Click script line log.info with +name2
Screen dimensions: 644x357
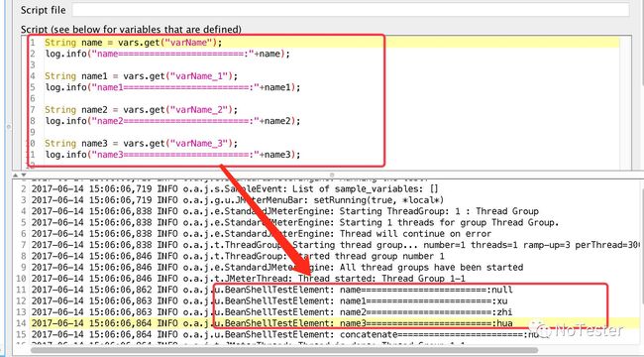pyautogui.click(x=172, y=121)
